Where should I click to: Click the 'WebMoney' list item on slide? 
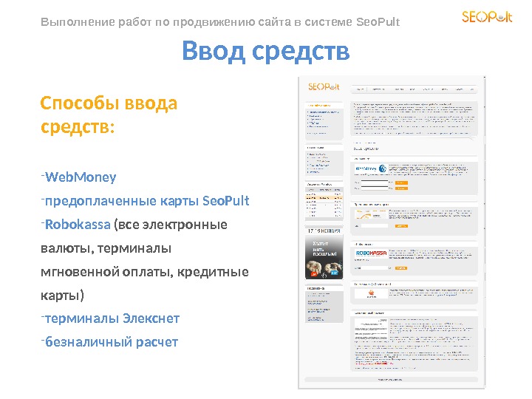coord(81,177)
